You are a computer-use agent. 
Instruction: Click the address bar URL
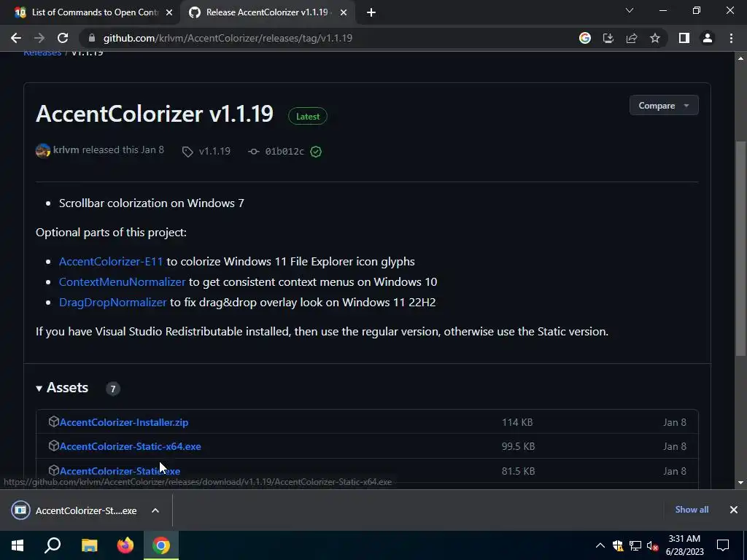coord(228,38)
